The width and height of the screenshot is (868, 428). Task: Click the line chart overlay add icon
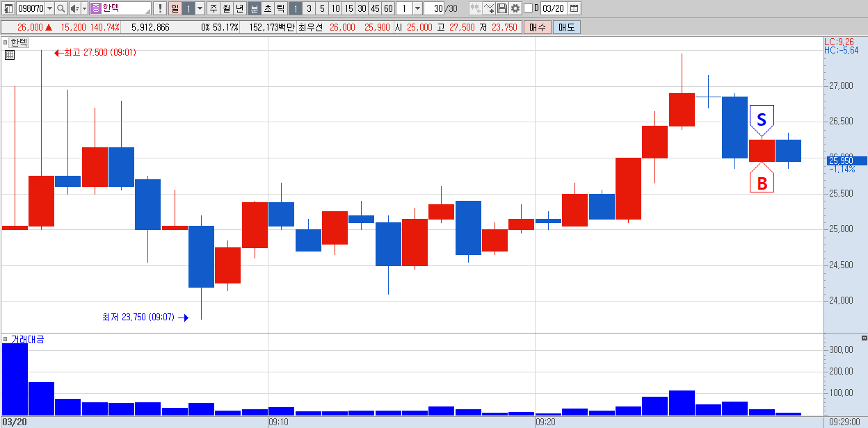tap(489, 8)
